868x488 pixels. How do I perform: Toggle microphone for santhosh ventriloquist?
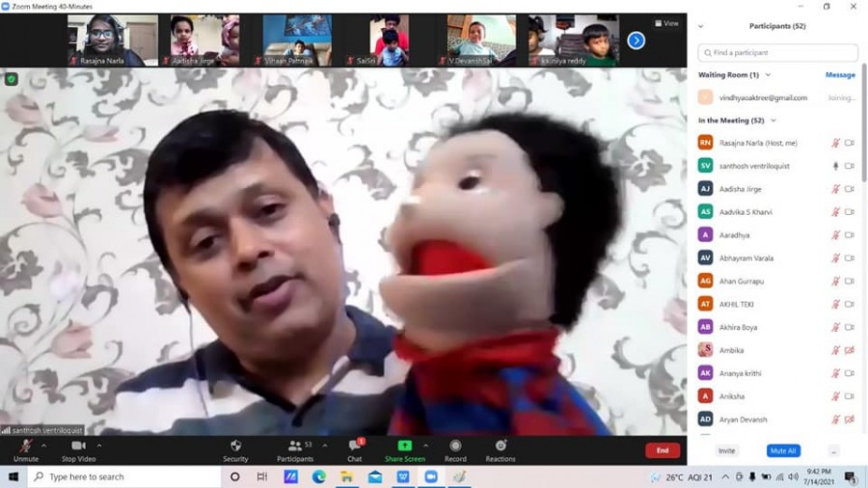coord(836,166)
